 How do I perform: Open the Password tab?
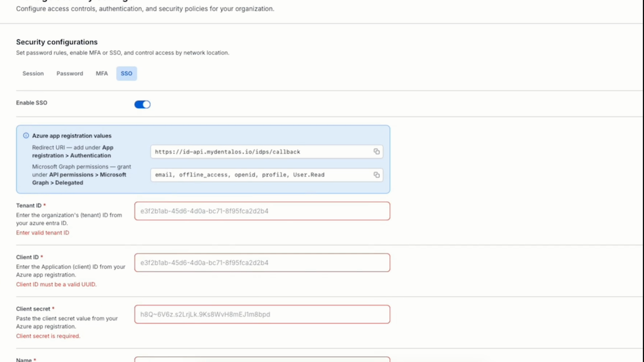click(x=70, y=74)
